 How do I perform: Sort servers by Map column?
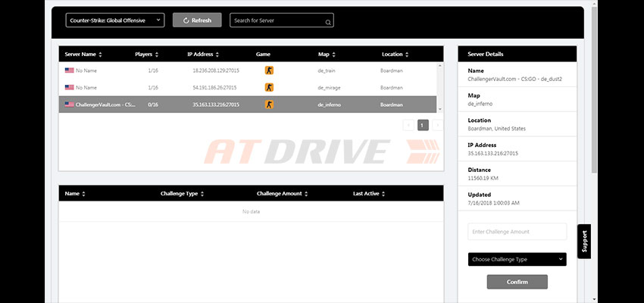tap(327, 55)
